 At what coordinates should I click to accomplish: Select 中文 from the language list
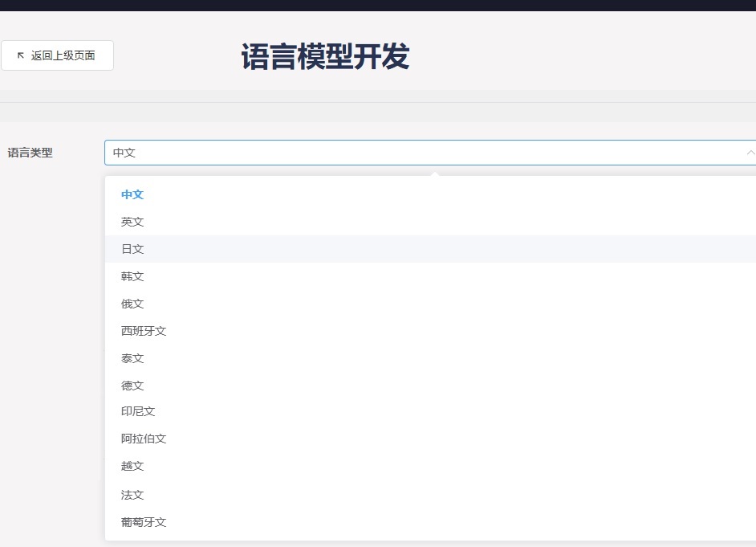pyautogui.click(x=132, y=194)
